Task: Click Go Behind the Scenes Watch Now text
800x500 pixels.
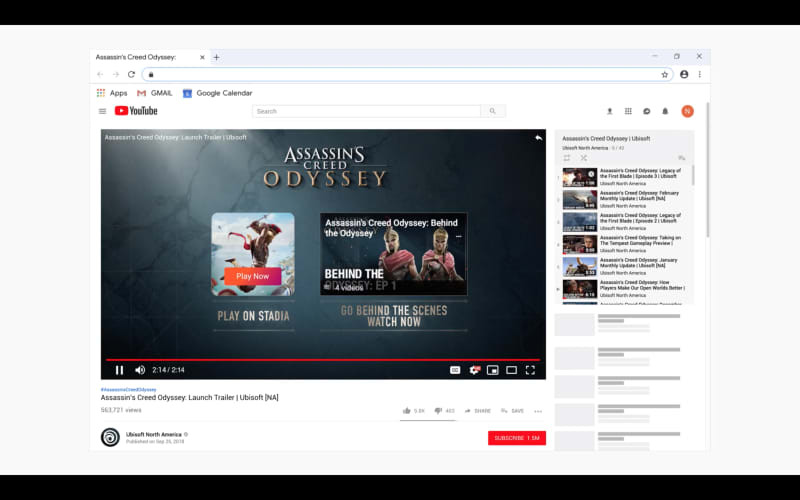Action: click(x=394, y=316)
